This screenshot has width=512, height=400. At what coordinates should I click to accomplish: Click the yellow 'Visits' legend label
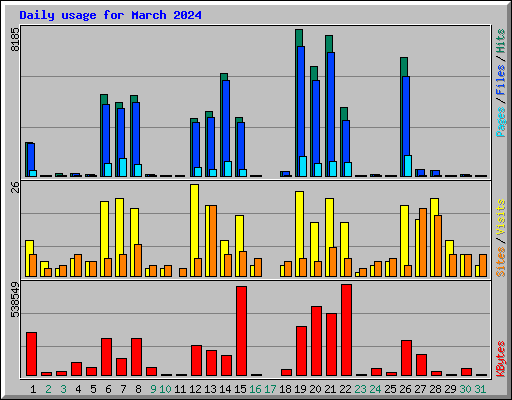pos(501,218)
